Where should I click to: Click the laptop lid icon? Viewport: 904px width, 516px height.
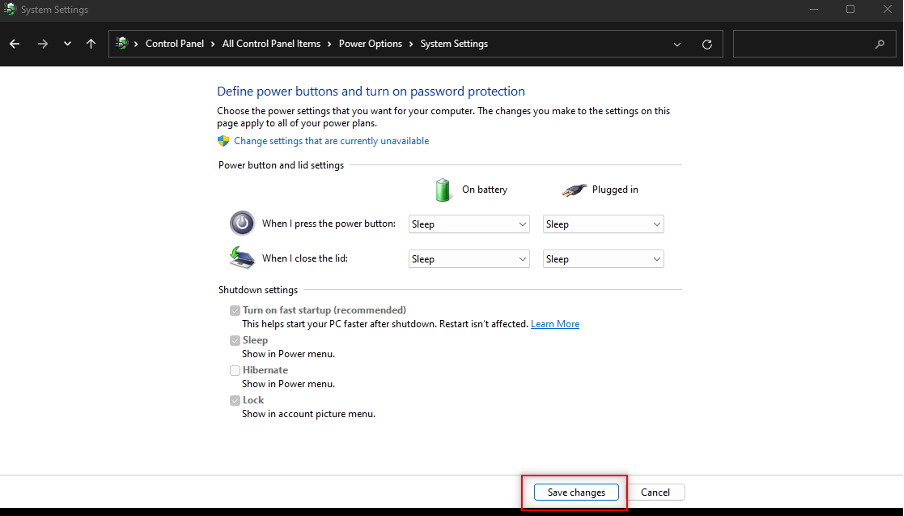242,258
